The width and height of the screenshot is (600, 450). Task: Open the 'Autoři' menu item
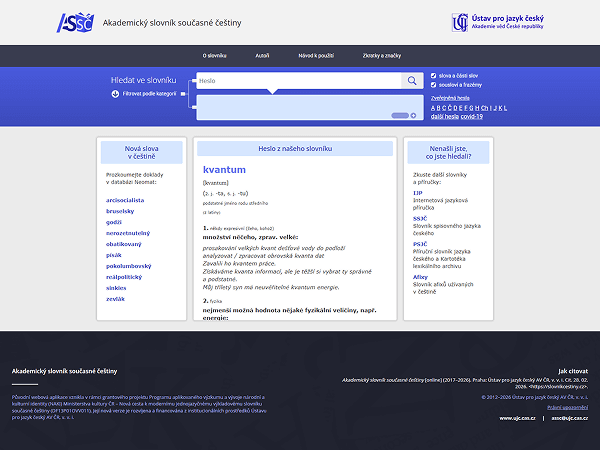coord(262,56)
